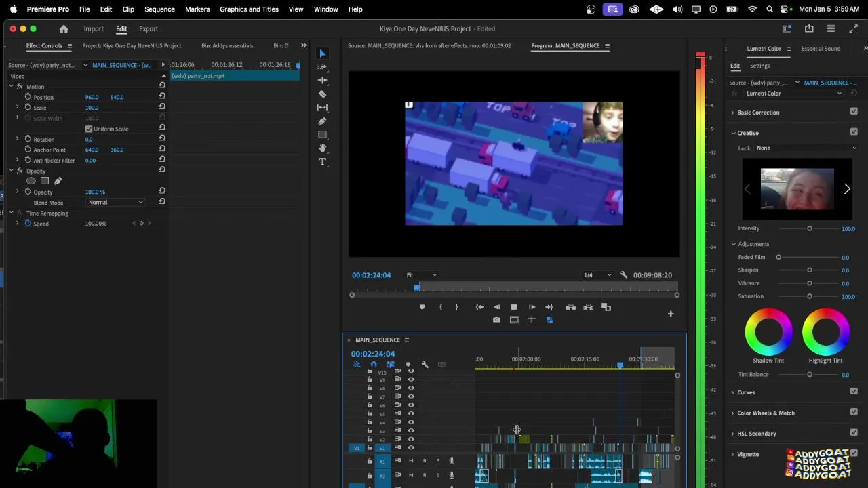Image resolution: width=868 pixels, height=488 pixels.
Task: Open playback resolution 1/4 dropdown
Action: point(597,275)
